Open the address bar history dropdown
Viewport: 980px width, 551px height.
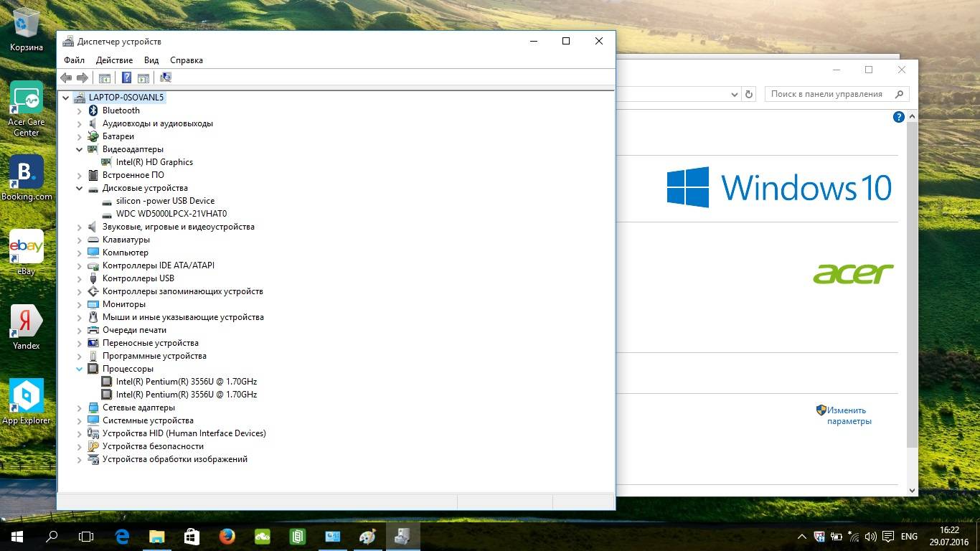click(735, 94)
